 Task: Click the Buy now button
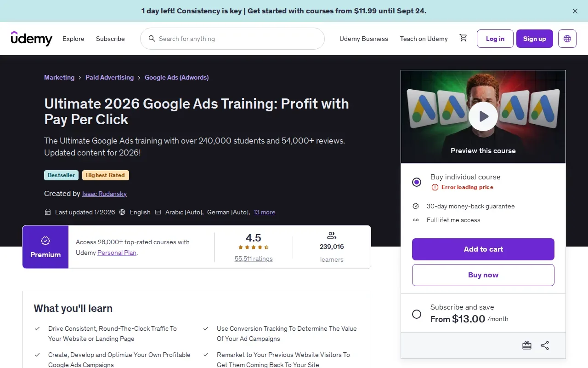click(483, 275)
